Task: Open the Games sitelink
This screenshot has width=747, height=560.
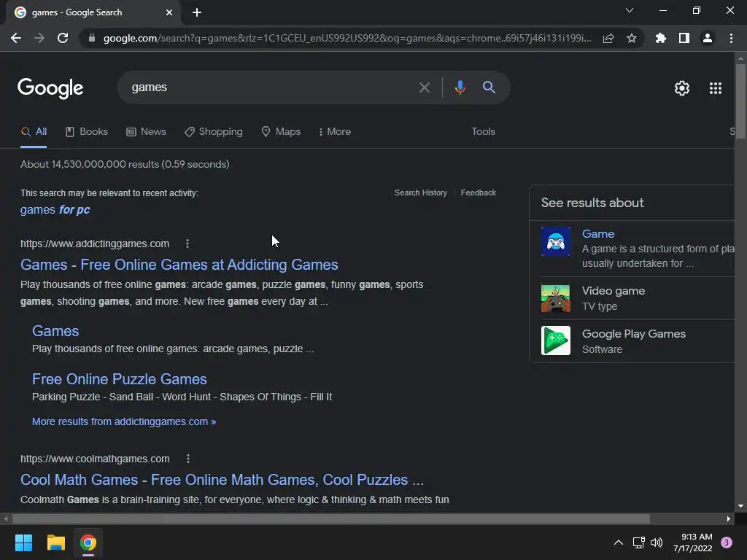Action: click(x=55, y=332)
